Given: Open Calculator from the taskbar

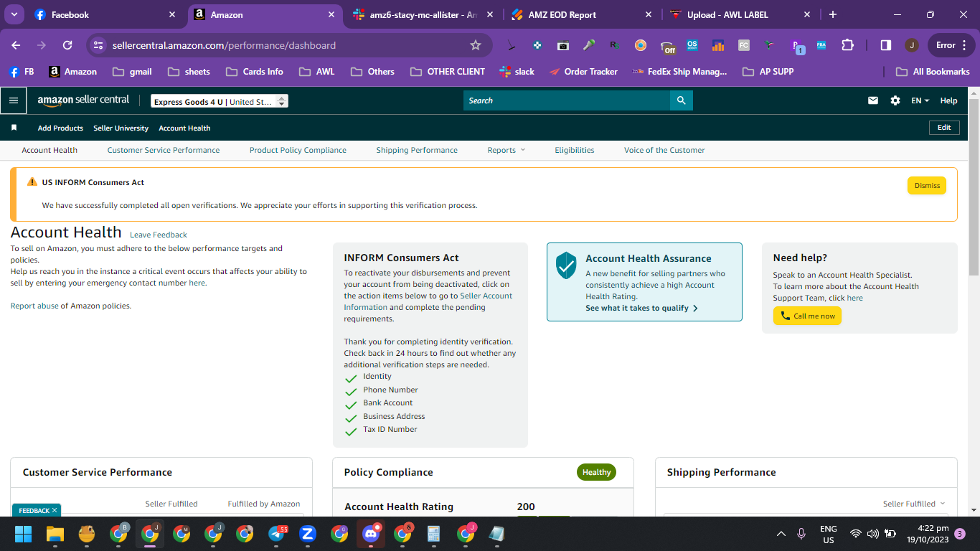Looking at the screenshot, I should coord(433,534).
